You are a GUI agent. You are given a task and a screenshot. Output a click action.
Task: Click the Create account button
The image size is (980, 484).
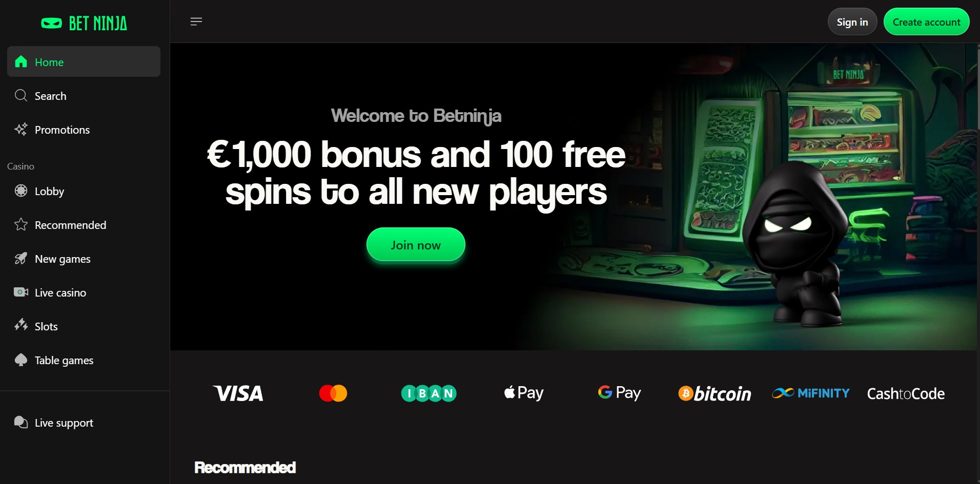(926, 22)
